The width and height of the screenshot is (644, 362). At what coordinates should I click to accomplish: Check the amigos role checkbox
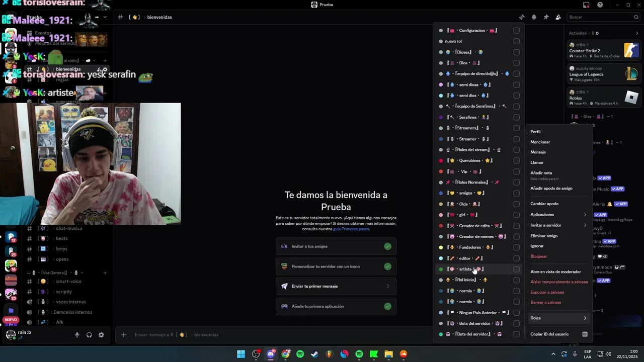(x=516, y=193)
